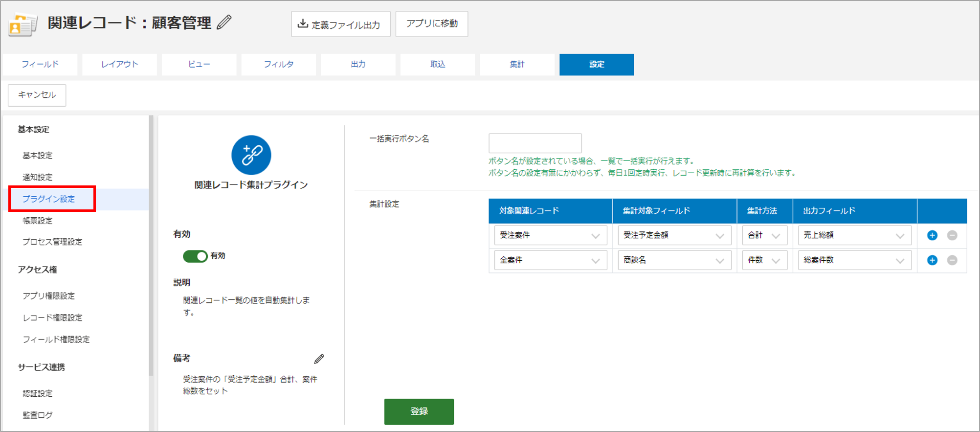Remove the 全案件 row with minus icon

pyautogui.click(x=952, y=260)
